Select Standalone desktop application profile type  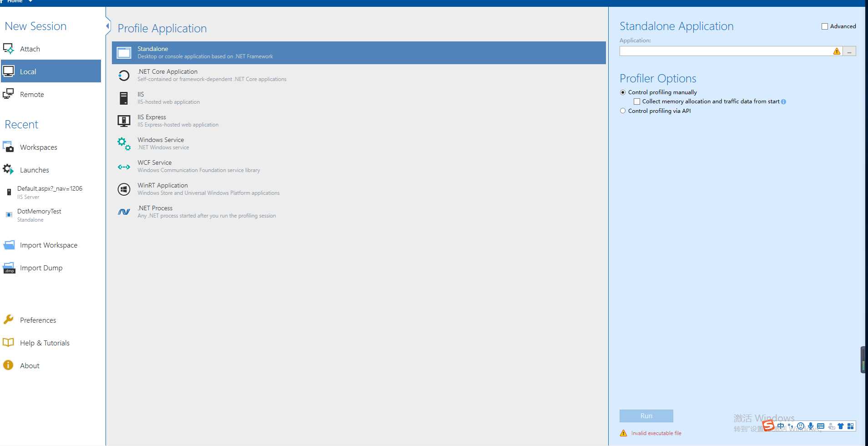coord(359,53)
